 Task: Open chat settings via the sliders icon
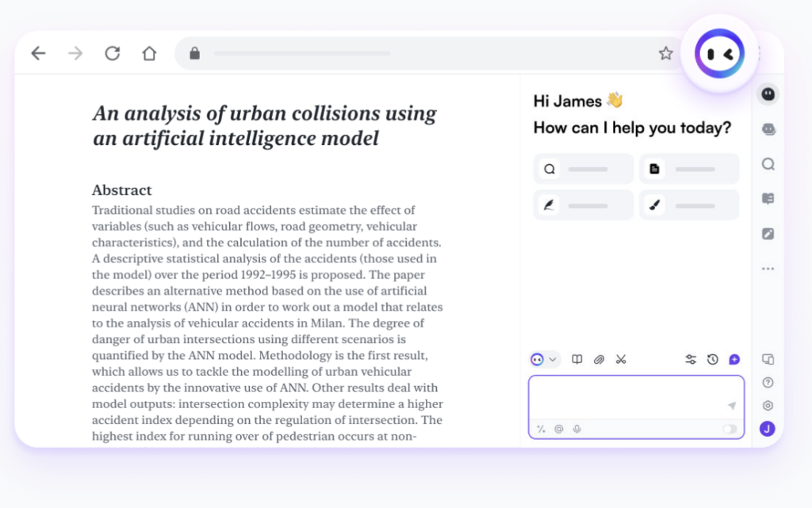coord(691,359)
